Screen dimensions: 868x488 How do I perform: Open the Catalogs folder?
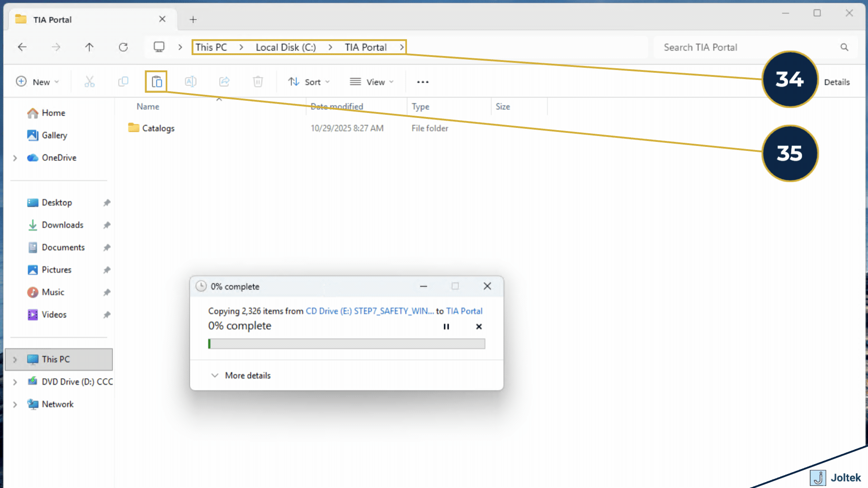(x=158, y=128)
